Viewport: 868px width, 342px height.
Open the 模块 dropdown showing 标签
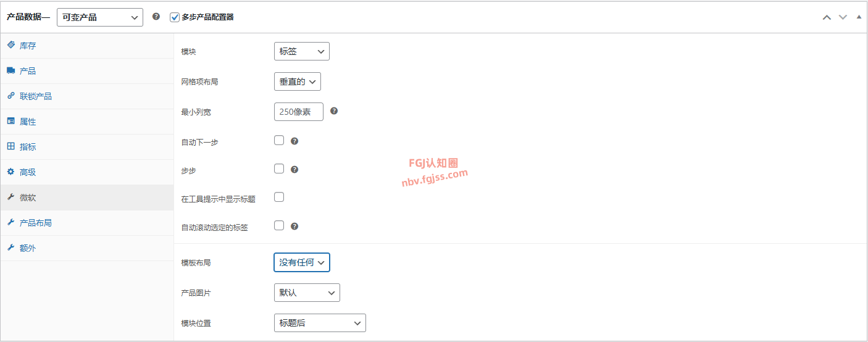(x=302, y=51)
